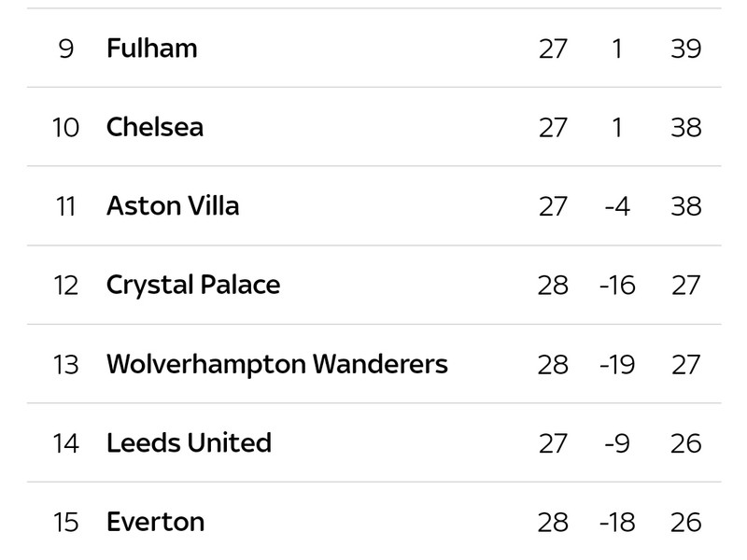Click position number 10 for Chelsea
The image size is (747, 560).
[65, 128]
